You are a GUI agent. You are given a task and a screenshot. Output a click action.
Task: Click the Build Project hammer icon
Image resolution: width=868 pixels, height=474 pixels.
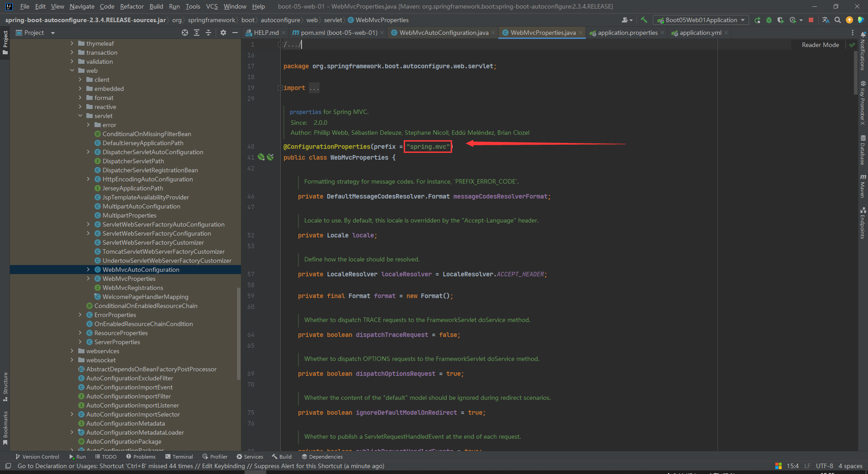coord(644,20)
